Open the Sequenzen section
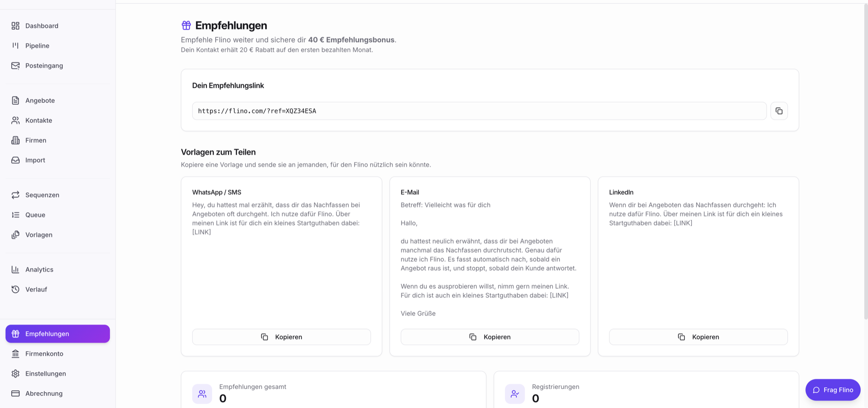This screenshot has height=408, width=868. [58, 195]
